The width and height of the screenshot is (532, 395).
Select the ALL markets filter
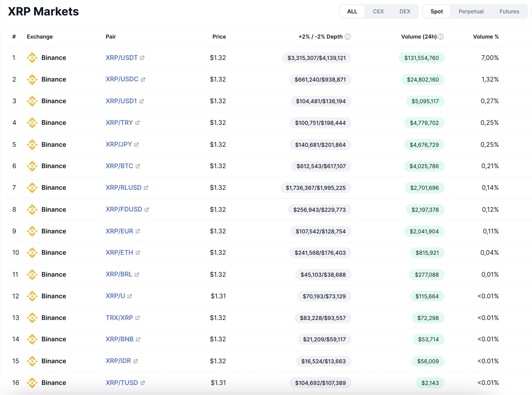tap(352, 11)
